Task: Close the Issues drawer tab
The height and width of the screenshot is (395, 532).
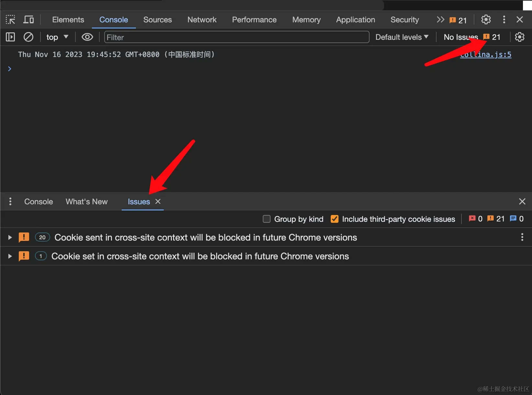Action: click(x=158, y=201)
